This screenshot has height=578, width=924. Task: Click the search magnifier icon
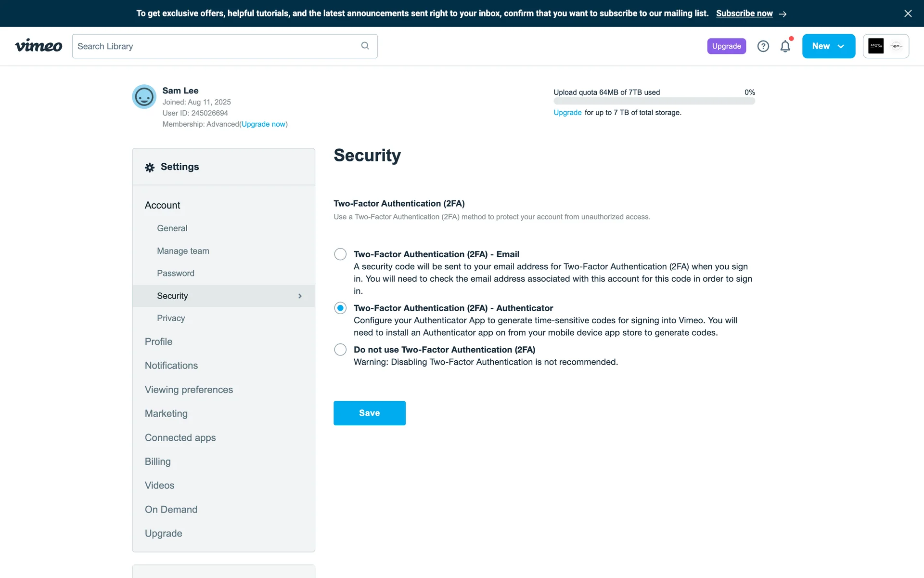point(365,46)
